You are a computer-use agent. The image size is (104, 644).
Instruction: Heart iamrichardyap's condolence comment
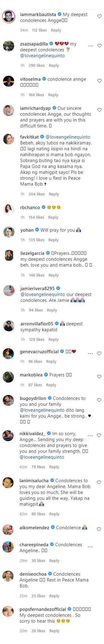[x=99, y=110]
